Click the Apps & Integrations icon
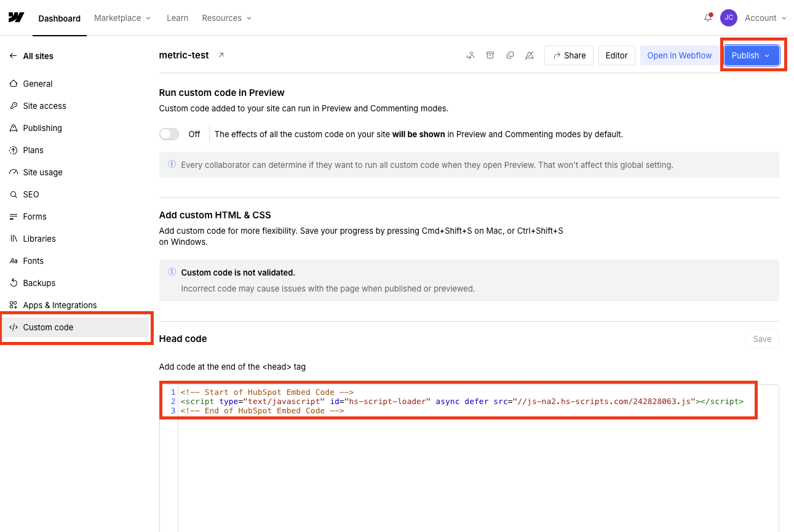This screenshot has width=794, height=532. pos(14,305)
